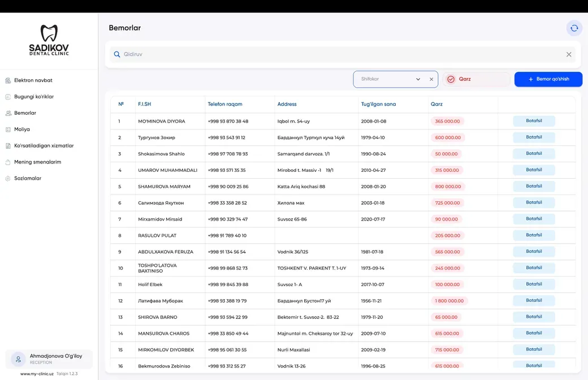Click the user avatar icon for Ahmadjonova
Screen dimensions: 588x380
point(18,359)
